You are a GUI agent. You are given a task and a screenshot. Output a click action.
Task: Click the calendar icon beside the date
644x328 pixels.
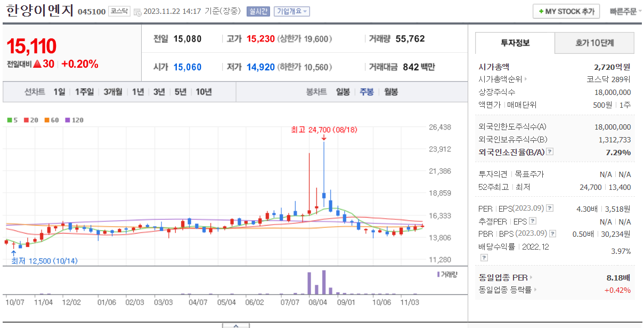[137, 12]
